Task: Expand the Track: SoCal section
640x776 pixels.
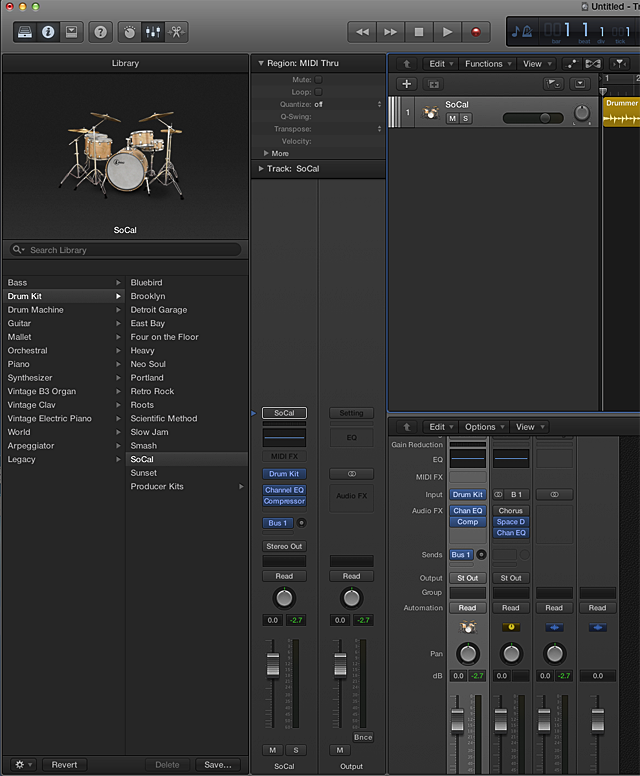Action: pos(261,169)
